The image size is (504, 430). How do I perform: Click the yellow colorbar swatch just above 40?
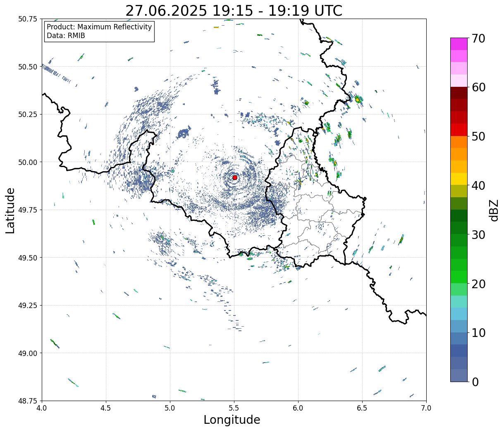[459, 179]
